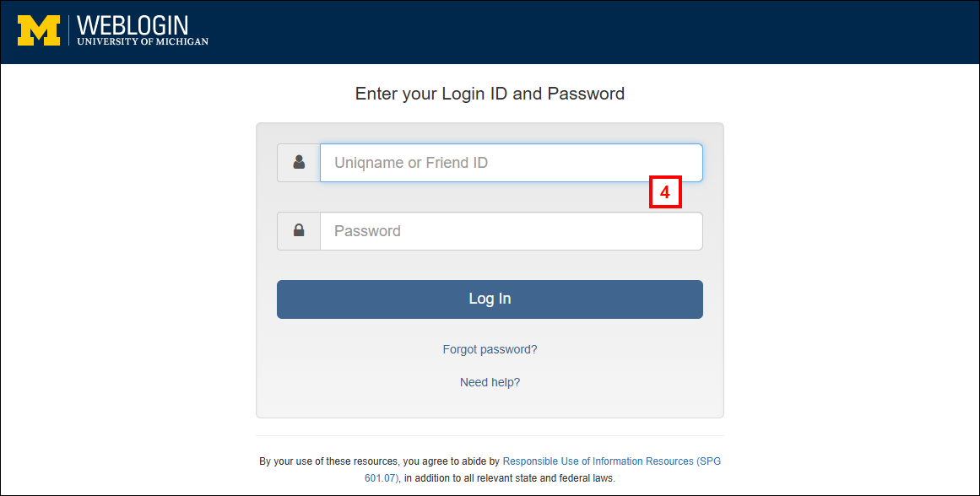Open the "Forgot password?" link

(x=490, y=349)
